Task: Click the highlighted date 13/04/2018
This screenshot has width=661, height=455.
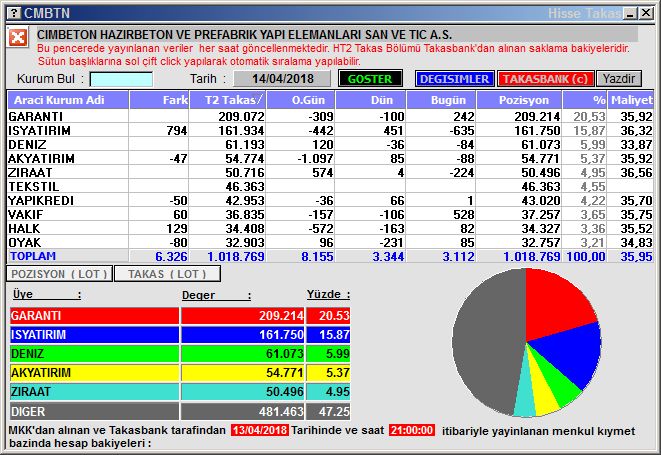Action: [260, 430]
